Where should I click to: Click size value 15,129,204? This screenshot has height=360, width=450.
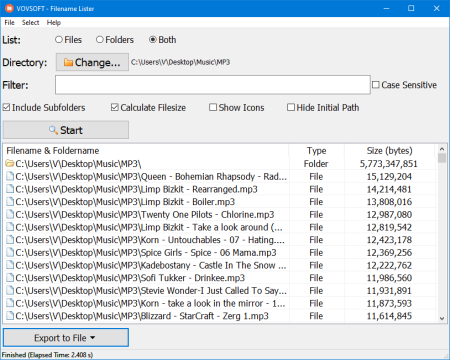pos(389,176)
